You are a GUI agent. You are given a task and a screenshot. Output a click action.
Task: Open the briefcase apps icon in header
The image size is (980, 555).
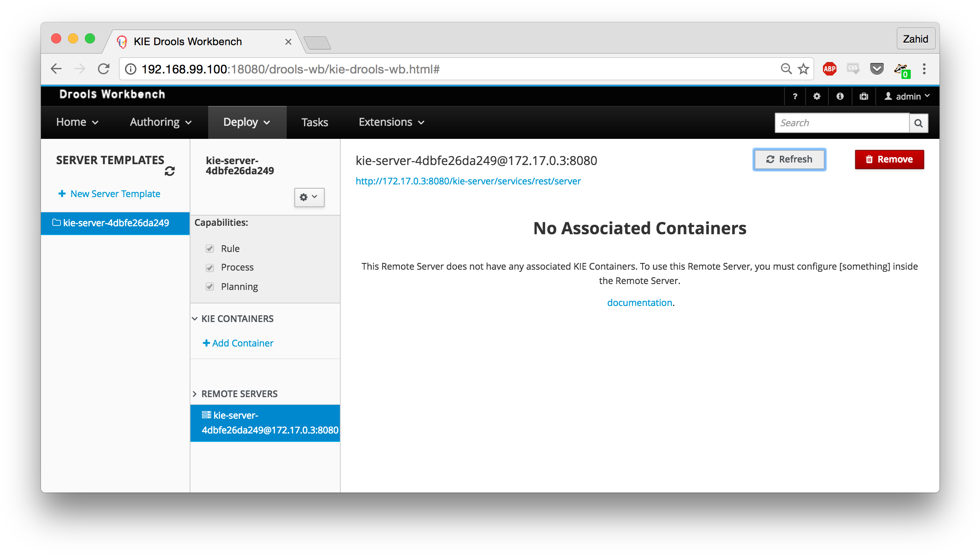pyautogui.click(x=863, y=96)
